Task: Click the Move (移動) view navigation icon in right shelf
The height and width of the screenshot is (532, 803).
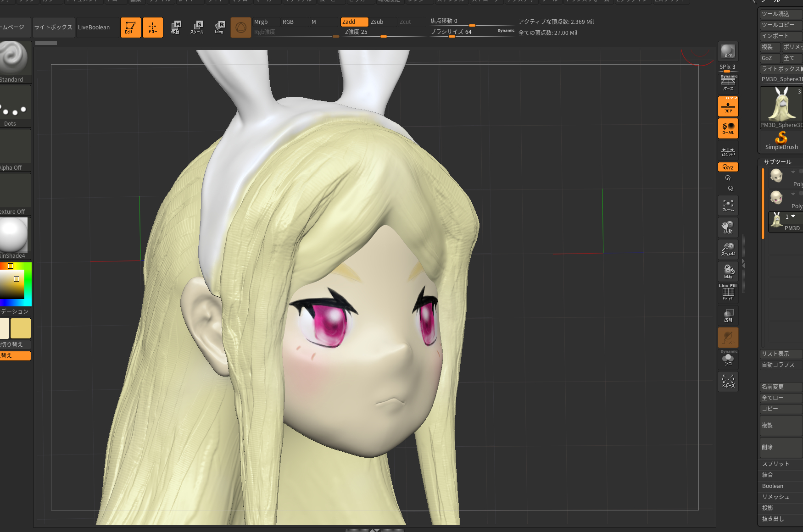Action: (x=728, y=227)
